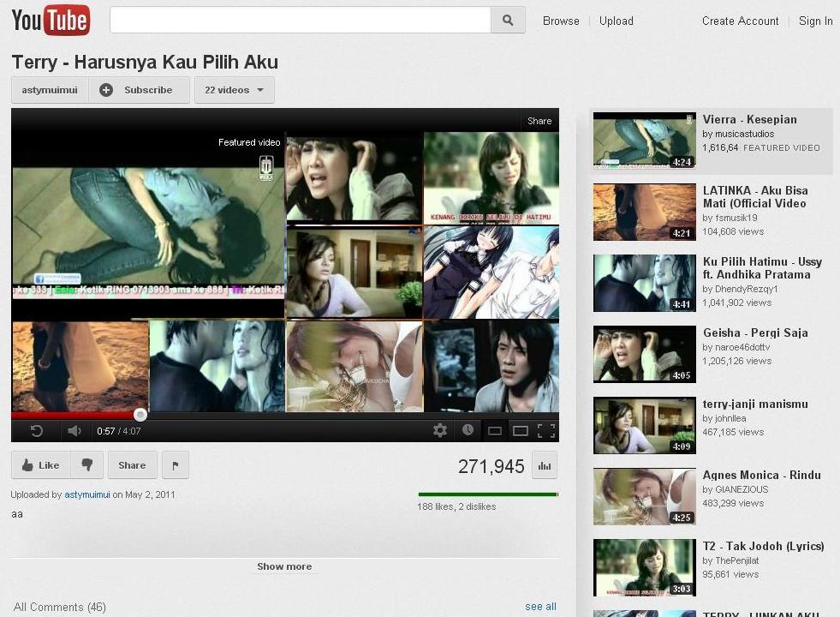Enter fullscreen mode

pyautogui.click(x=546, y=431)
